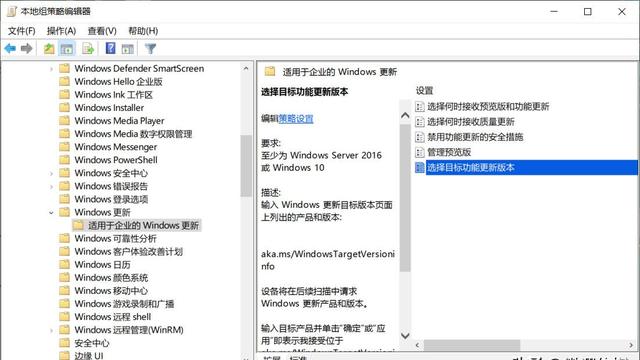Select policy 禁用功能更新的安全措施
The image size is (640, 360).
coord(475,137)
